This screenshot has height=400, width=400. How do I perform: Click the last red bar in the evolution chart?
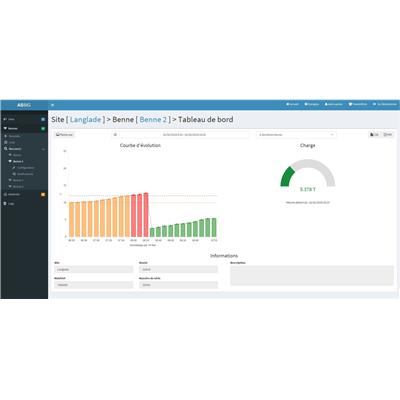146,215
